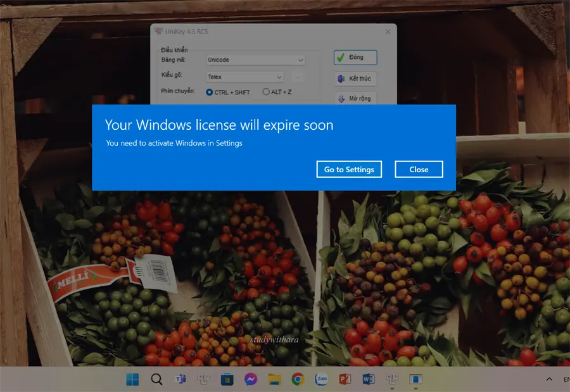
Task: Open File Explorer from taskbar
Action: [x=274, y=379]
